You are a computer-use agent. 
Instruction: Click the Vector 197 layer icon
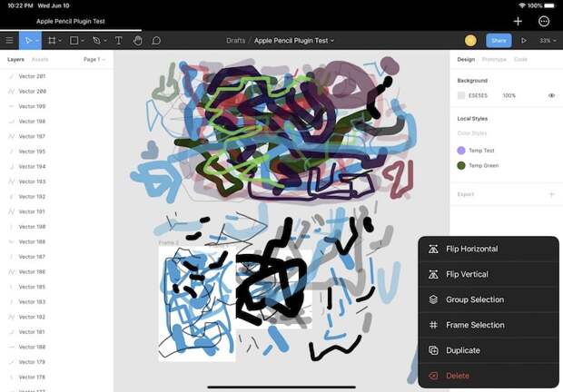coord(12,136)
